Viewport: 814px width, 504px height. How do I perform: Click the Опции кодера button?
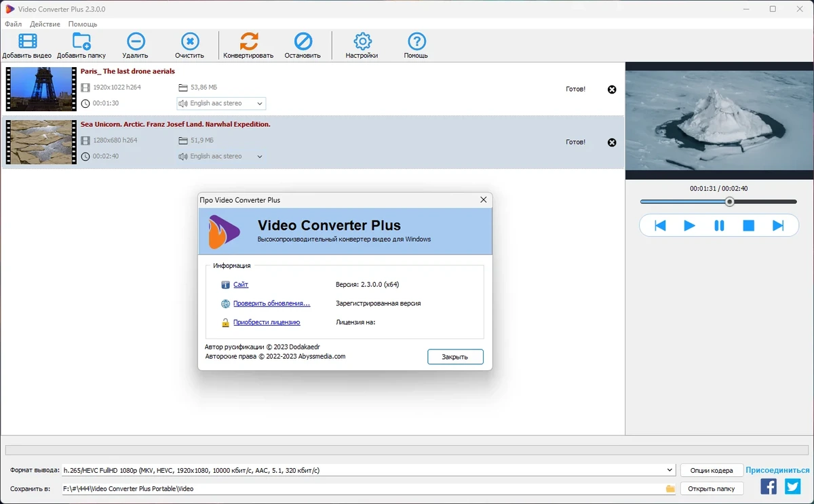tap(712, 470)
